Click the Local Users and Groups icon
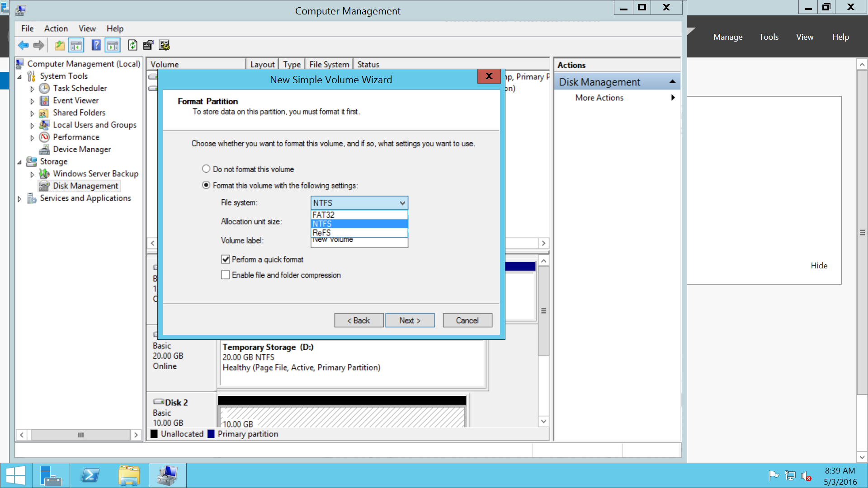The image size is (868, 488). [44, 125]
